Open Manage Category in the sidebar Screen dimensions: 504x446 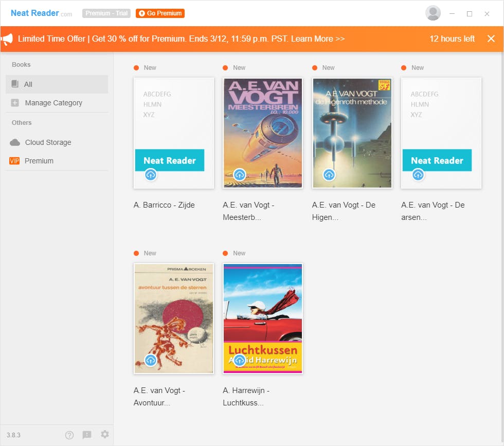pyautogui.click(x=53, y=103)
